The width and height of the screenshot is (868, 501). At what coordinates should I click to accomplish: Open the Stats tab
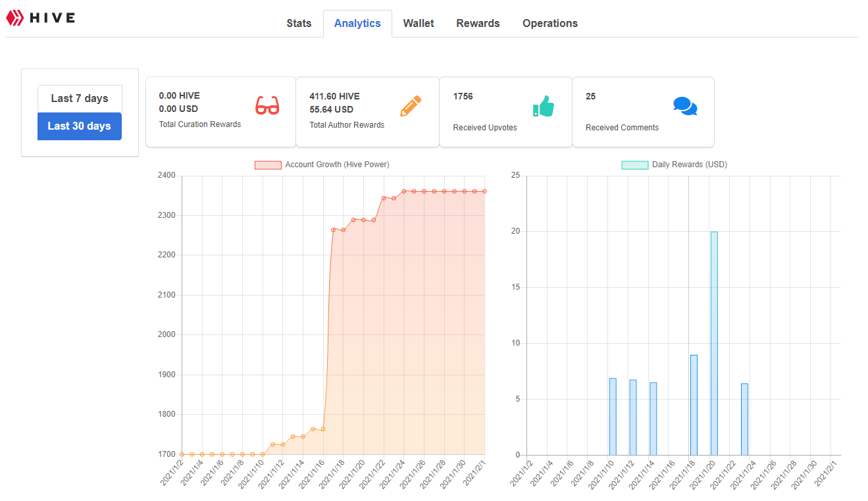299,23
